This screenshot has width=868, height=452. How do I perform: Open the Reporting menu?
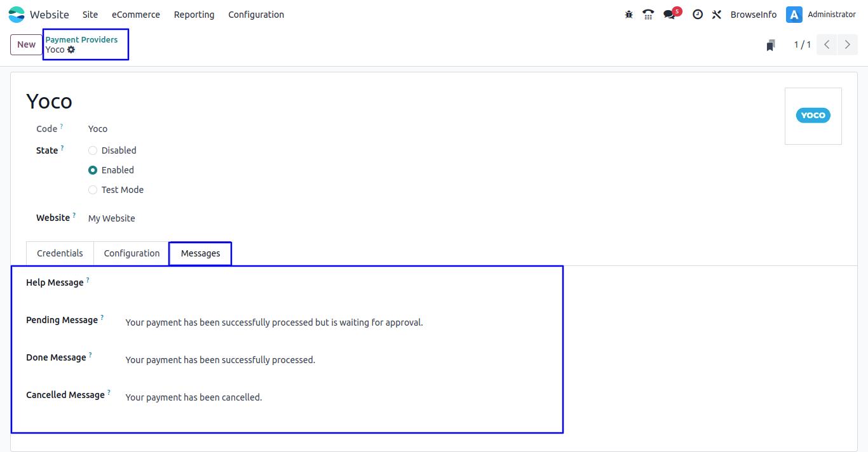[x=194, y=15]
